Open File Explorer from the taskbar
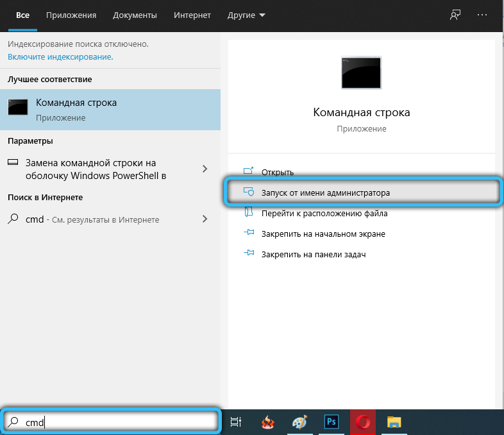Image resolution: width=504 pixels, height=435 pixels. pos(394,422)
